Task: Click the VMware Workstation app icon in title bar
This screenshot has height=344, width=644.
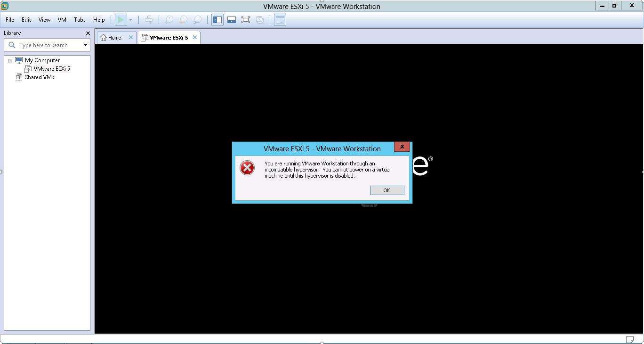Action: (x=5, y=6)
